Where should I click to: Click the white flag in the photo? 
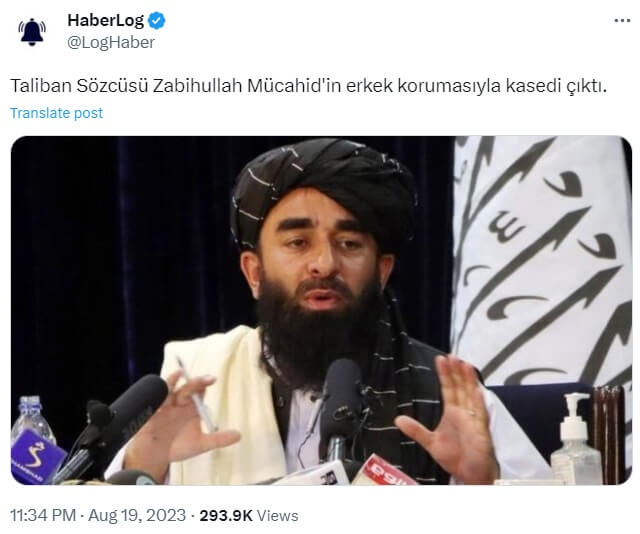point(541,261)
